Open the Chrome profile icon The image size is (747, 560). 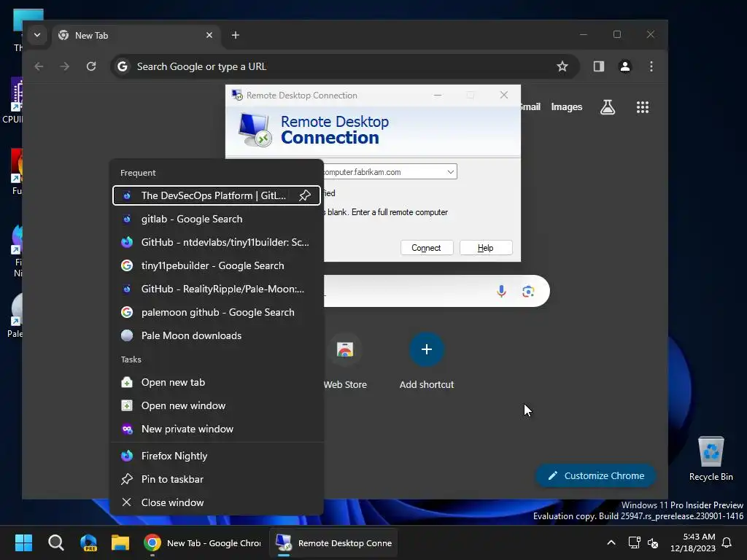click(x=625, y=66)
